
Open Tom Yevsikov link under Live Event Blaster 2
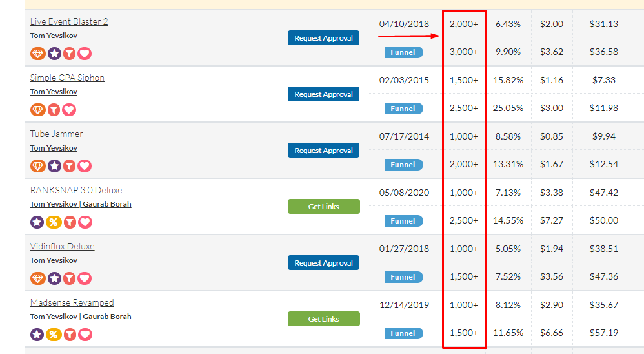(54, 36)
